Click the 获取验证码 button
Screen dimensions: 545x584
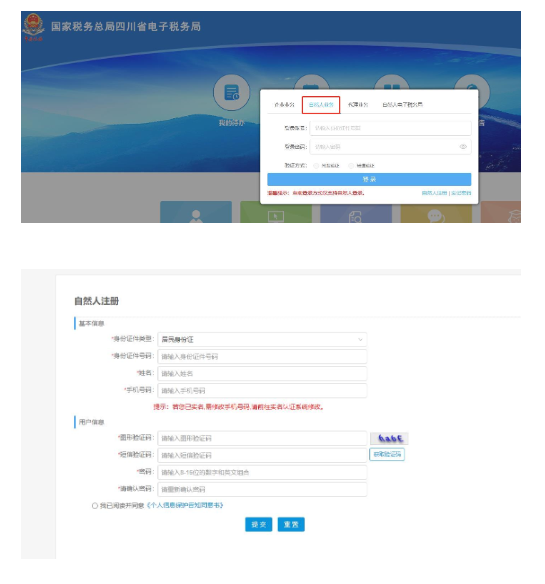[x=387, y=454]
